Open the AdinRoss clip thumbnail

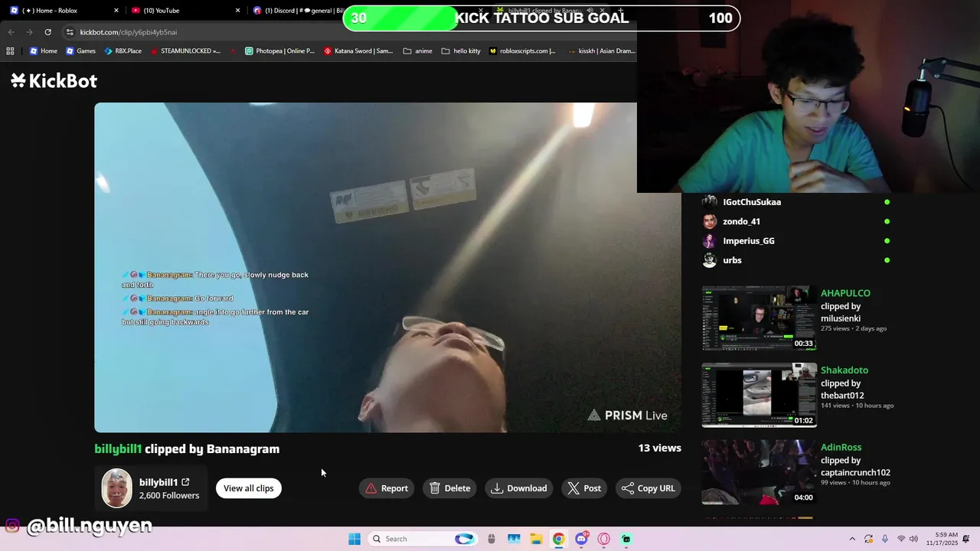click(x=759, y=472)
